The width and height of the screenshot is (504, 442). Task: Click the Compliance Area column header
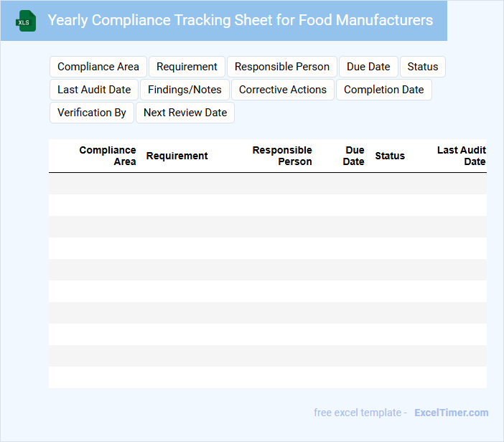point(108,156)
